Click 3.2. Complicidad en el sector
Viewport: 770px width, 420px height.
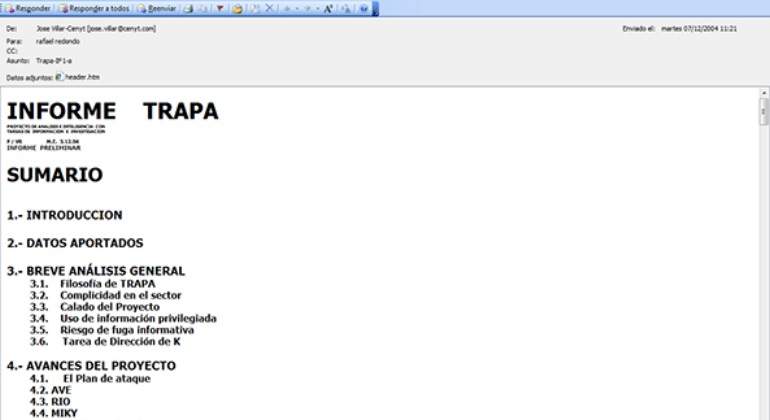tap(106, 295)
